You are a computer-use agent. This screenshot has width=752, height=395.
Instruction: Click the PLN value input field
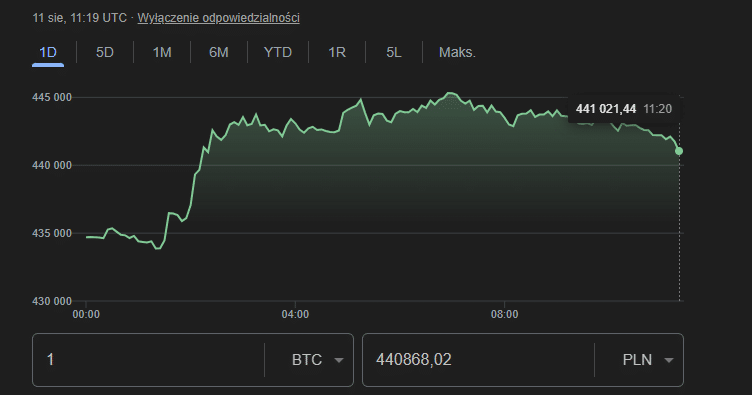478,360
